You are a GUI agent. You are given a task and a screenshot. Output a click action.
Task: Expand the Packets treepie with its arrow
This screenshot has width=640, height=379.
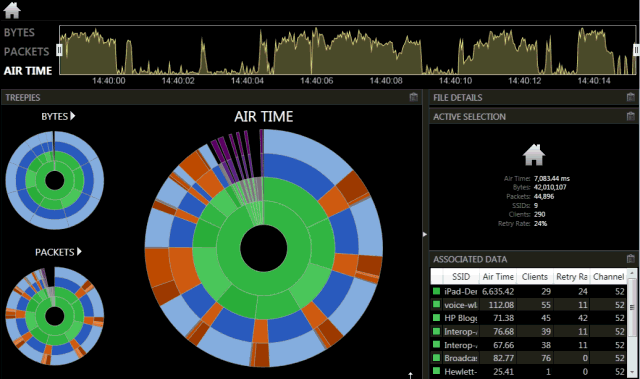coord(79,252)
